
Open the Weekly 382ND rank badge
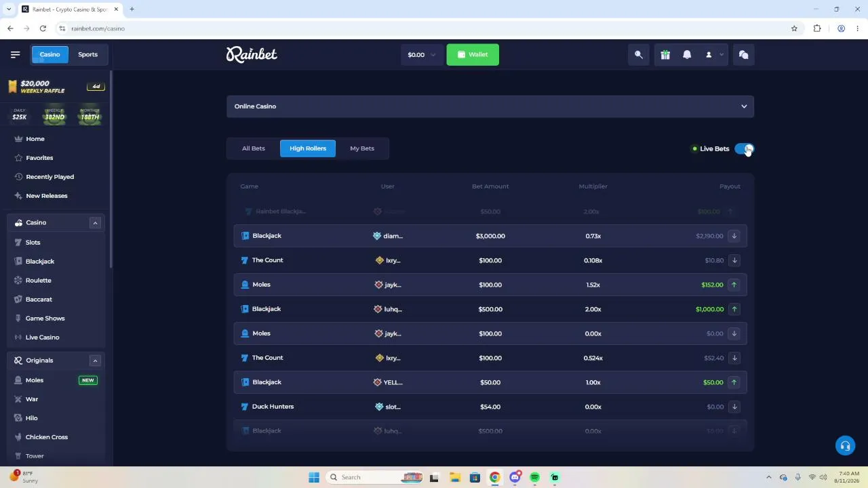point(54,115)
